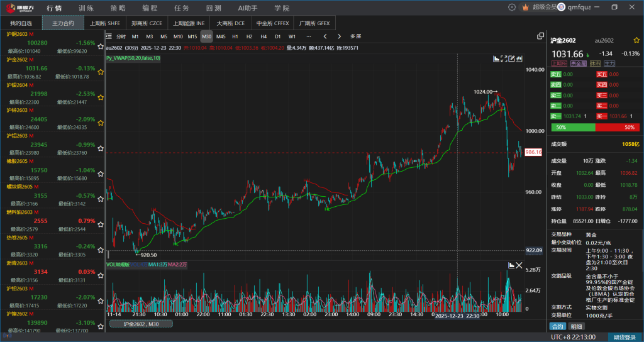Open the Py_VWAP(50,20,false,10) indicator label

pos(133,58)
